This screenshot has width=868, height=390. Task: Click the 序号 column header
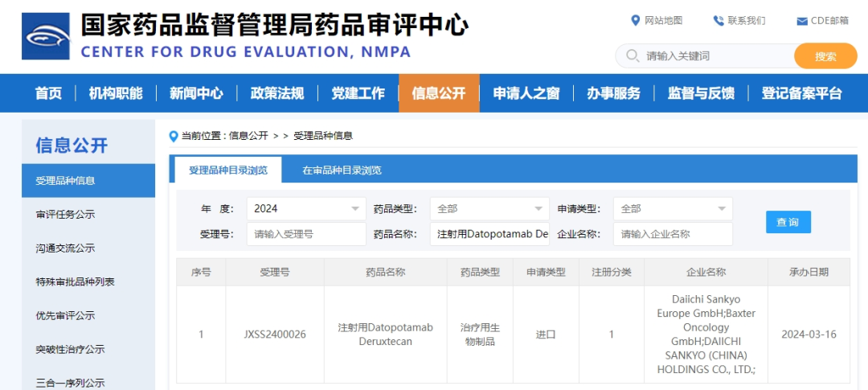click(x=201, y=272)
